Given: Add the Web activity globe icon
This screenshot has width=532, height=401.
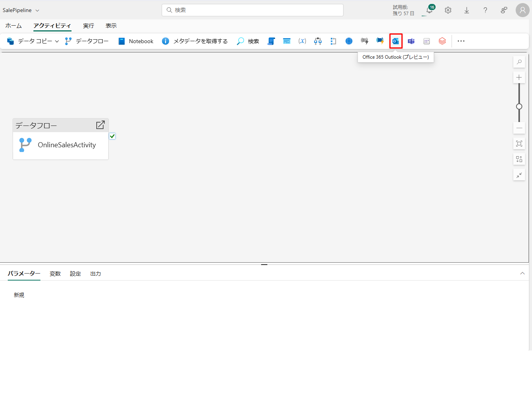Looking at the screenshot, I should [349, 41].
